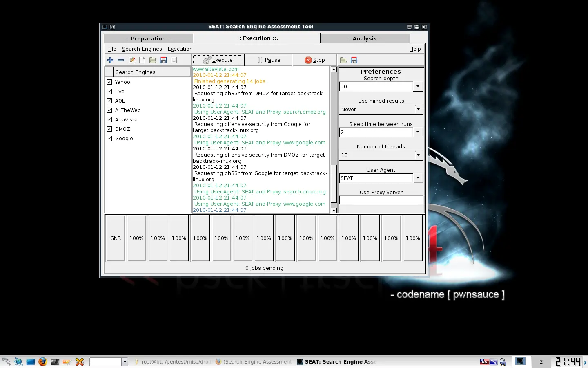Viewport: 588px width, 368px height.
Task: Click the blank new document icon
Action: 142,60
